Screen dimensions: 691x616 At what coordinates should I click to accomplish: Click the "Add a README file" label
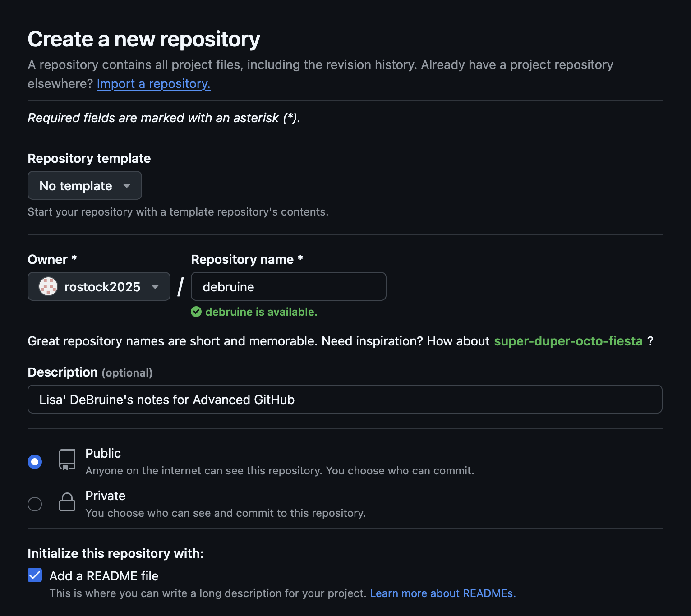pyautogui.click(x=104, y=576)
